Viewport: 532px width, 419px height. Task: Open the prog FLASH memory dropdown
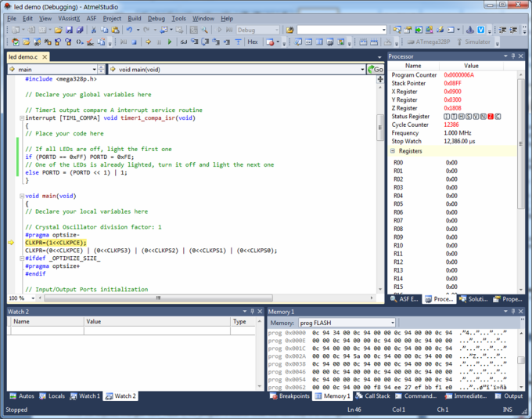pos(393,323)
